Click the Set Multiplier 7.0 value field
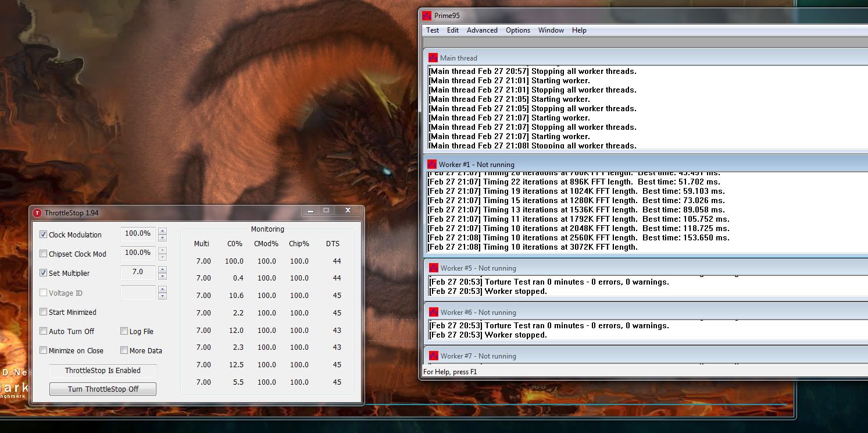 tap(138, 272)
